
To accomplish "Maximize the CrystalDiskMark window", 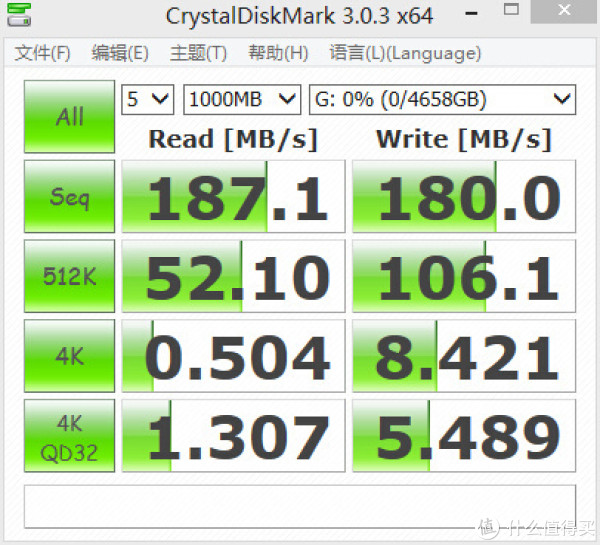I will pyautogui.click(x=511, y=10).
